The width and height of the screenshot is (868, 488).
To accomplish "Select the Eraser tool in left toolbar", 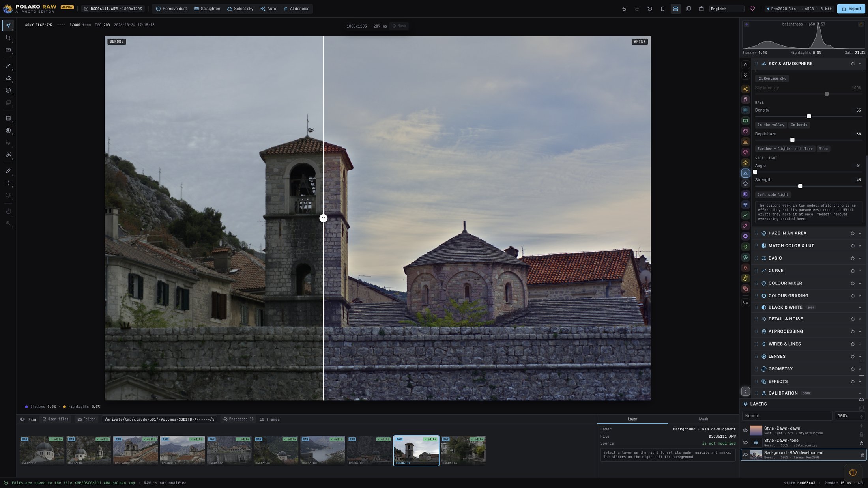I will coord(8,78).
